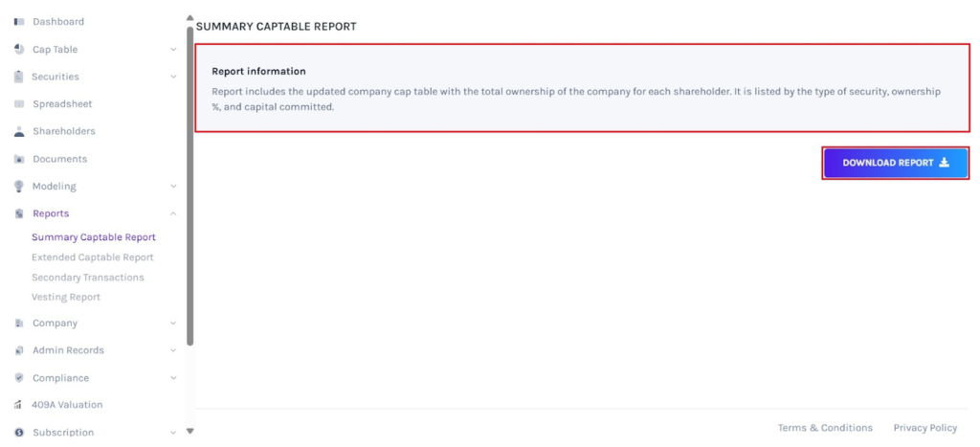Expand the Securities menu chevron
Viewport: 980px width, 447px height.
[173, 77]
